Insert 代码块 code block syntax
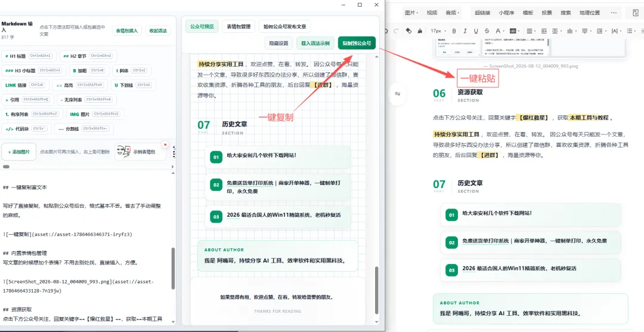The image size is (644, 332). tap(27, 129)
